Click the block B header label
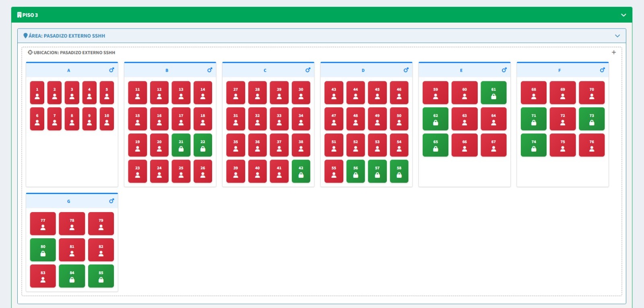This screenshot has height=308, width=644. tap(167, 70)
